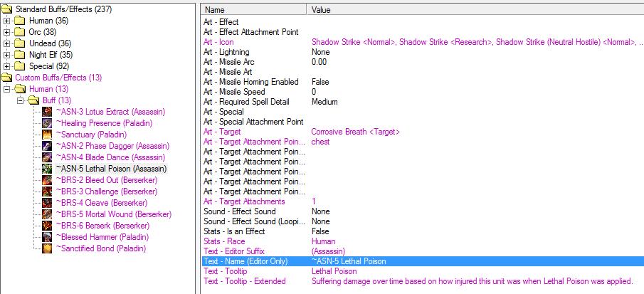Click the ASN-2 Phase Dagger icon
The width and height of the screenshot is (644, 294).
click(47, 146)
